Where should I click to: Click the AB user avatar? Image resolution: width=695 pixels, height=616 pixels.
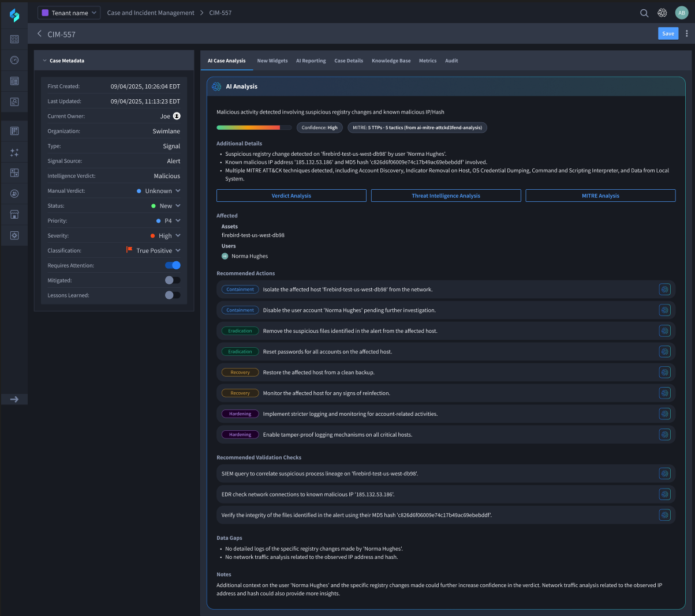pyautogui.click(x=682, y=12)
